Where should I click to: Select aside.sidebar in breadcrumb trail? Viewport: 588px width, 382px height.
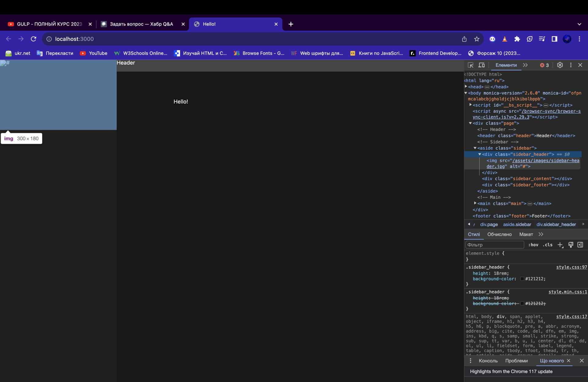[x=517, y=225]
